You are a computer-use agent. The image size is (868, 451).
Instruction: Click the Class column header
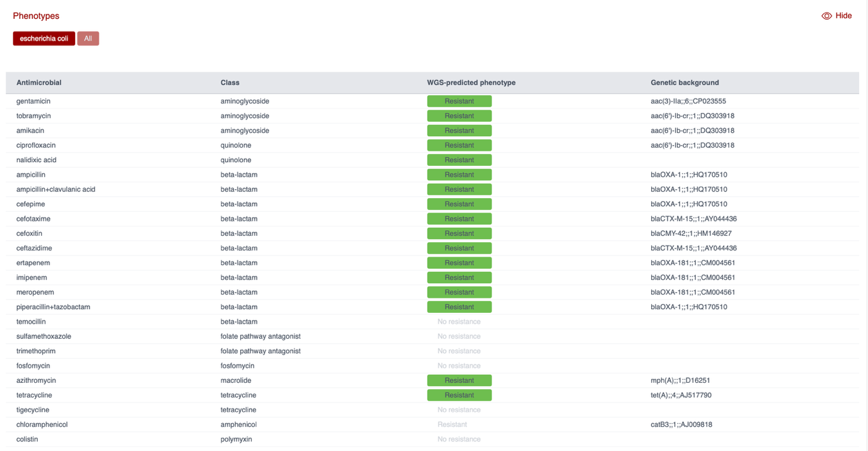point(230,83)
